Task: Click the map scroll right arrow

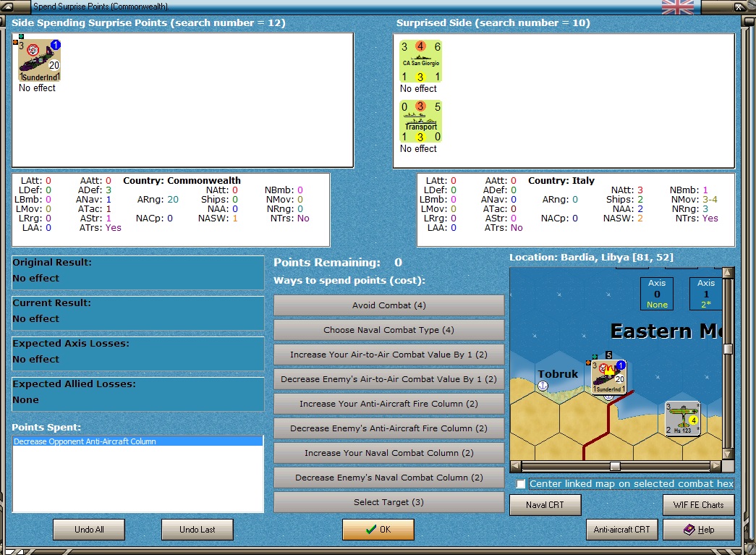Action: [715, 466]
